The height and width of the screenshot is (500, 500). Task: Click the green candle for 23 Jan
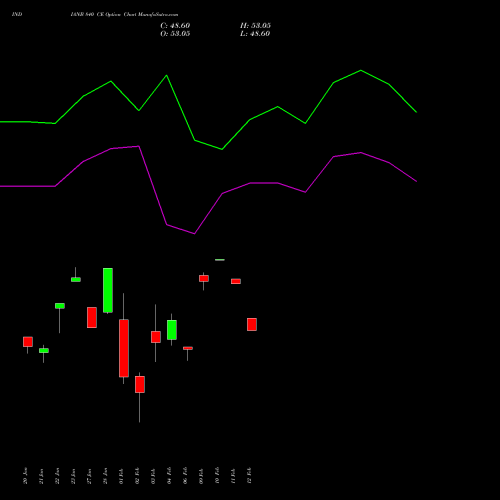(76, 279)
